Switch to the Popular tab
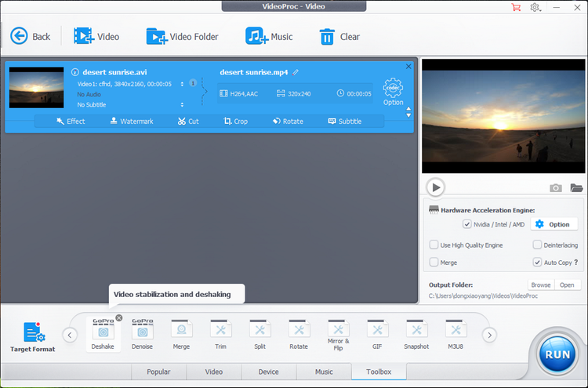The image size is (588, 388). pyautogui.click(x=158, y=372)
